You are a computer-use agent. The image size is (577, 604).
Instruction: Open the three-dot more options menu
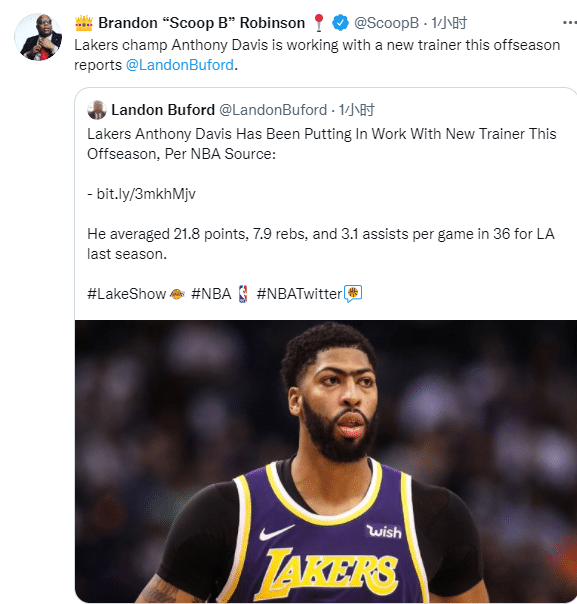569,23
